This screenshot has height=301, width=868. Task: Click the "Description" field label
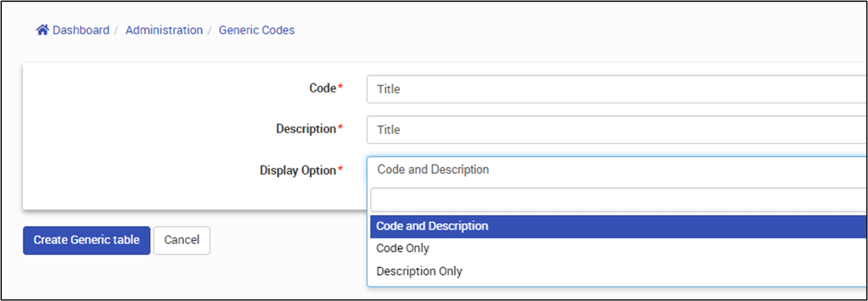click(306, 129)
